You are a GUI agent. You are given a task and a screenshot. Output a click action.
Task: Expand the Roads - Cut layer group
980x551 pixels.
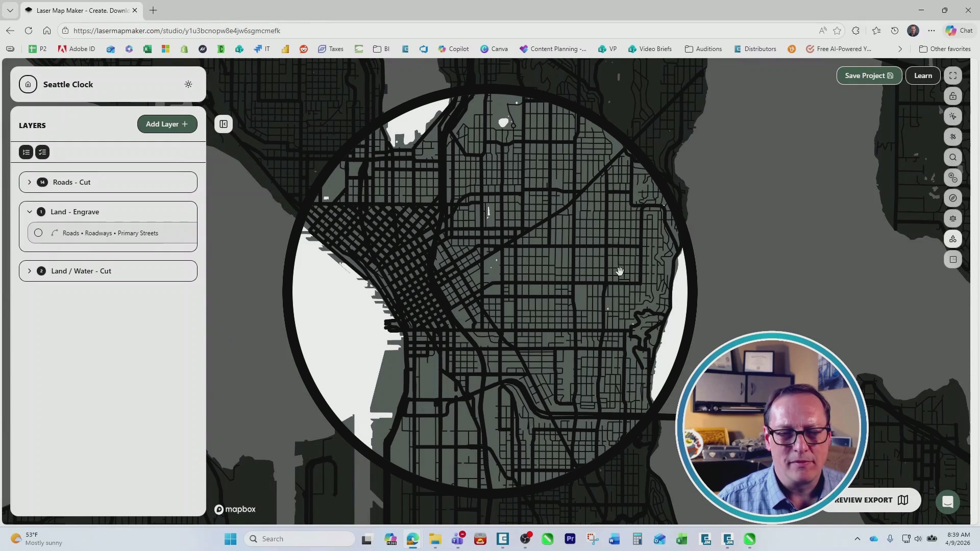click(x=30, y=182)
